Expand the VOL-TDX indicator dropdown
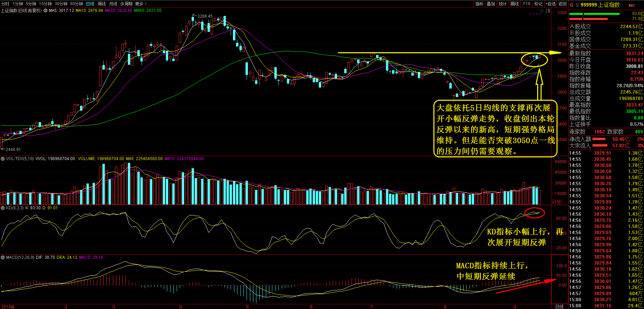644x309 pixels. [x=3, y=159]
